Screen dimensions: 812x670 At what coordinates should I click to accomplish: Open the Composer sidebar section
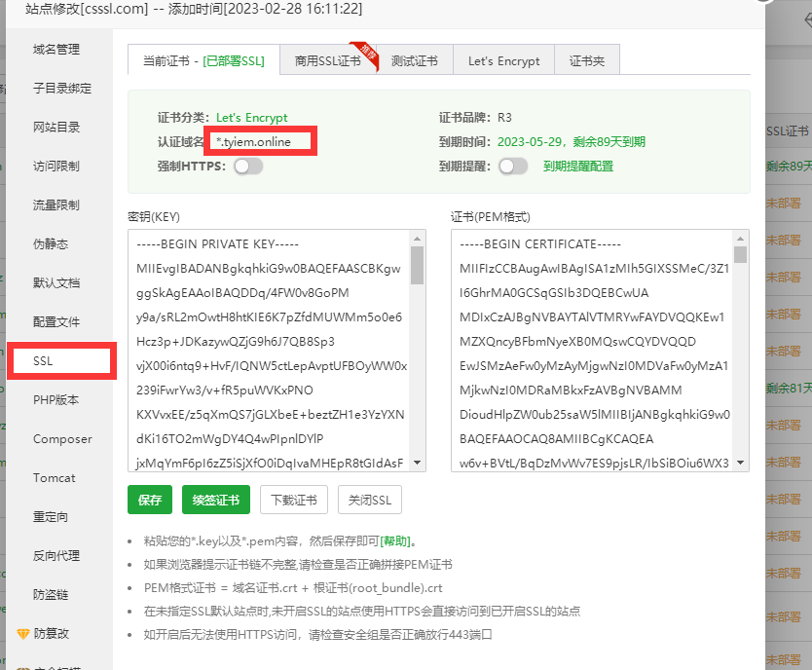pyautogui.click(x=62, y=438)
